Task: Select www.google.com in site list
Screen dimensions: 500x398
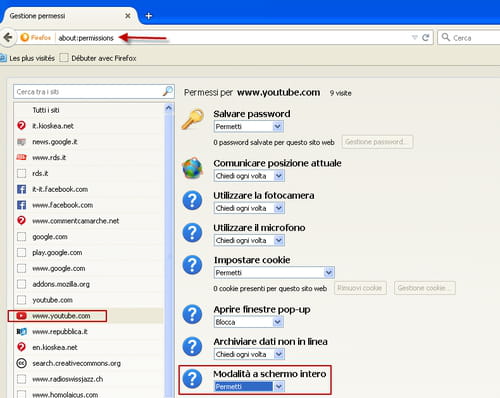Action: (x=89, y=268)
